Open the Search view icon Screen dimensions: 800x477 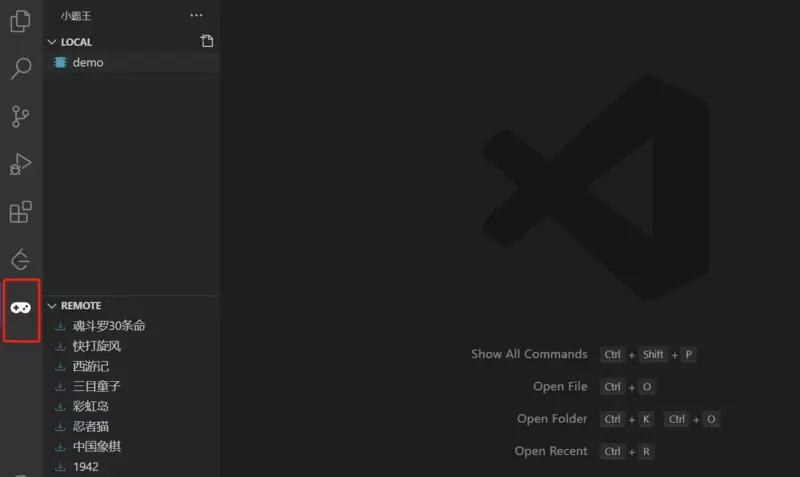[x=20, y=69]
